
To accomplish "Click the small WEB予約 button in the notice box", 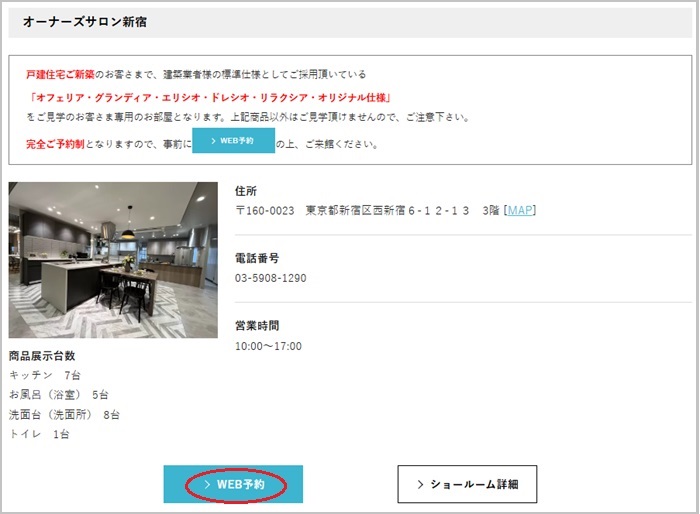I will 233,141.
